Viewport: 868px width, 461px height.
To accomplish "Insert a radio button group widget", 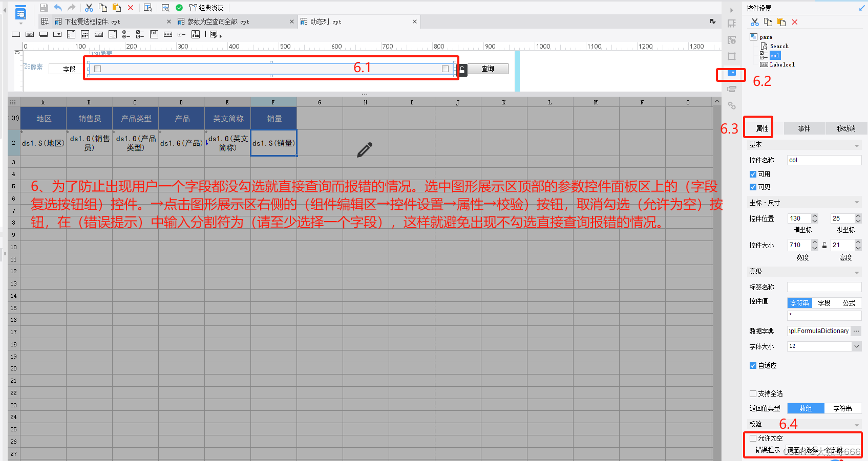I will click(x=126, y=34).
